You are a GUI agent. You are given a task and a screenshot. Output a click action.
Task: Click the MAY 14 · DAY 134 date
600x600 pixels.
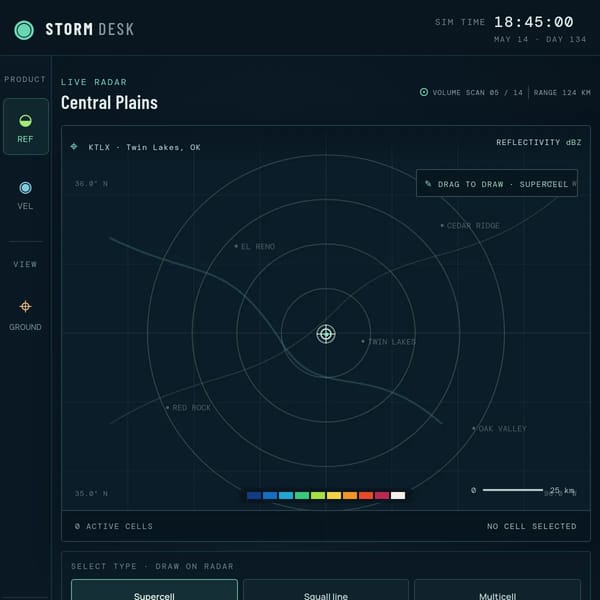click(x=540, y=39)
